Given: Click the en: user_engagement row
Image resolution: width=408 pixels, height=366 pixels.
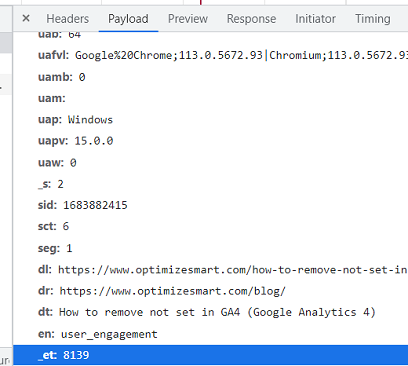Looking at the screenshot, I should tap(211, 334).
